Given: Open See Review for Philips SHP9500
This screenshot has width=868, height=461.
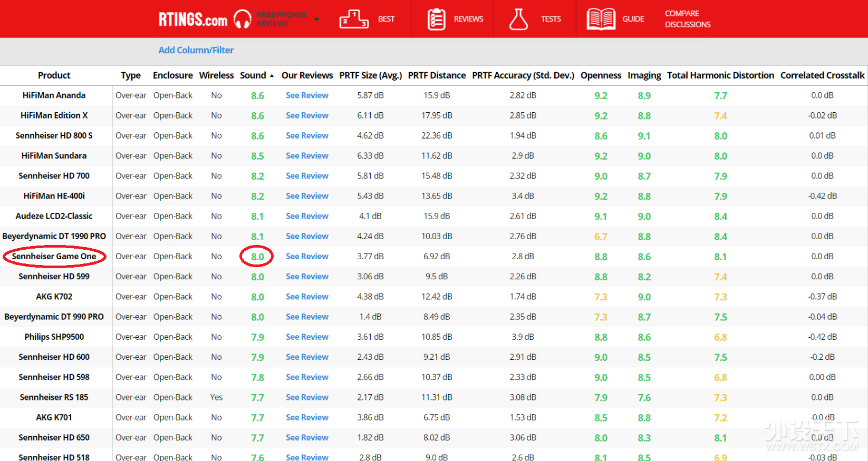Looking at the screenshot, I should [x=307, y=337].
